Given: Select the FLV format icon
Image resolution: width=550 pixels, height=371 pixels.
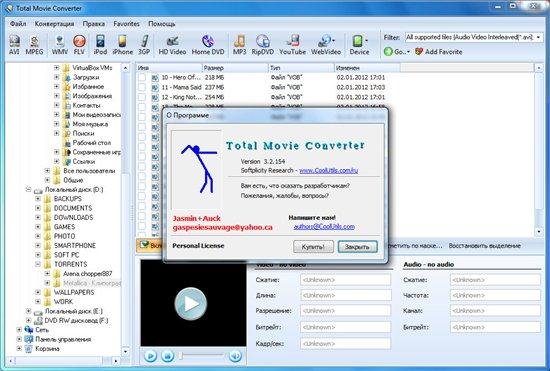Looking at the screenshot, I should coord(79,45).
